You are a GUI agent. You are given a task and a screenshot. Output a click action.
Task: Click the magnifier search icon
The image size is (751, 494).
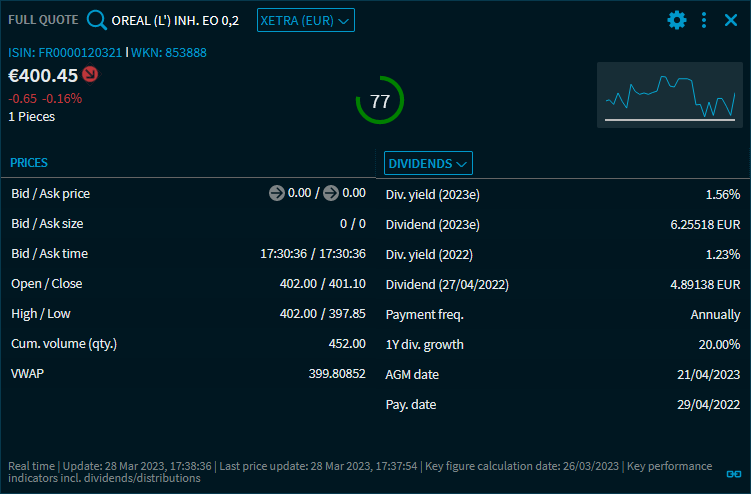coord(96,20)
